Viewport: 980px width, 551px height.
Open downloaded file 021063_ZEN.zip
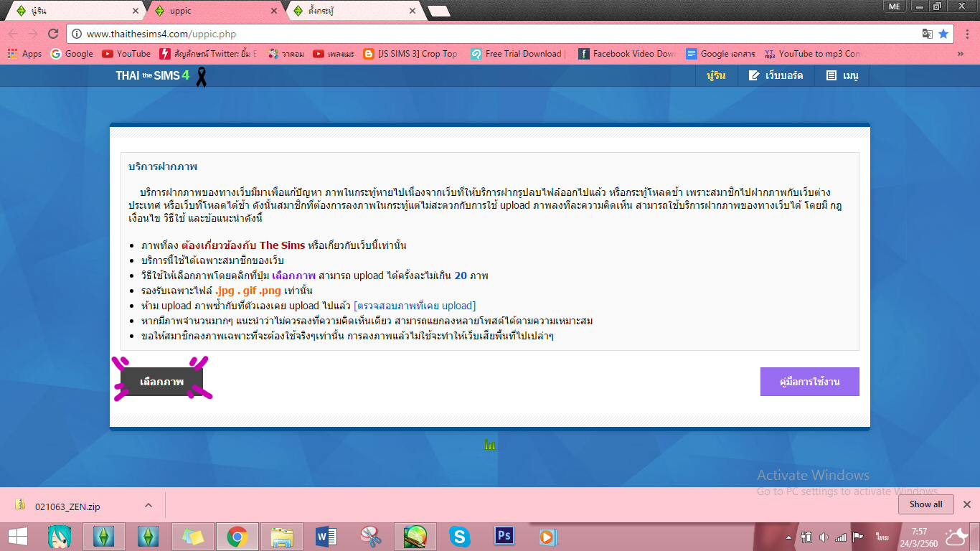point(66,506)
